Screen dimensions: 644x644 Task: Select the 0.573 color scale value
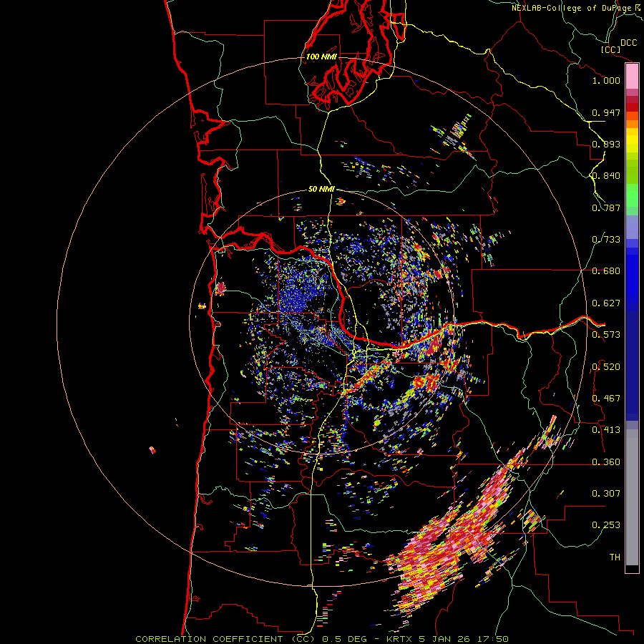606,335
